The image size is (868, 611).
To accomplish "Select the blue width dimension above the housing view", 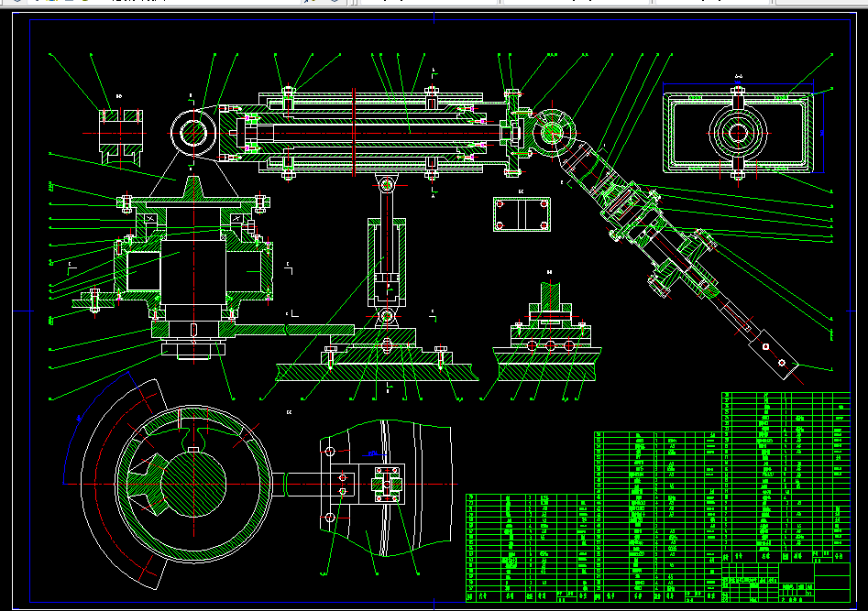I will tap(738, 83).
